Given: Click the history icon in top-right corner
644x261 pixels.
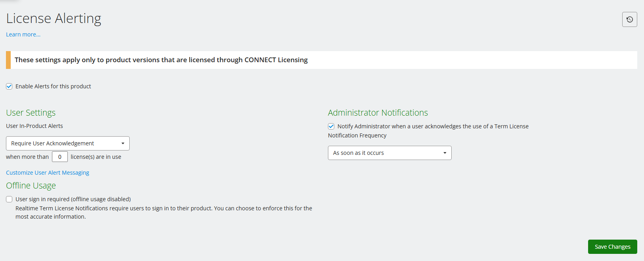Looking at the screenshot, I should [629, 19].
